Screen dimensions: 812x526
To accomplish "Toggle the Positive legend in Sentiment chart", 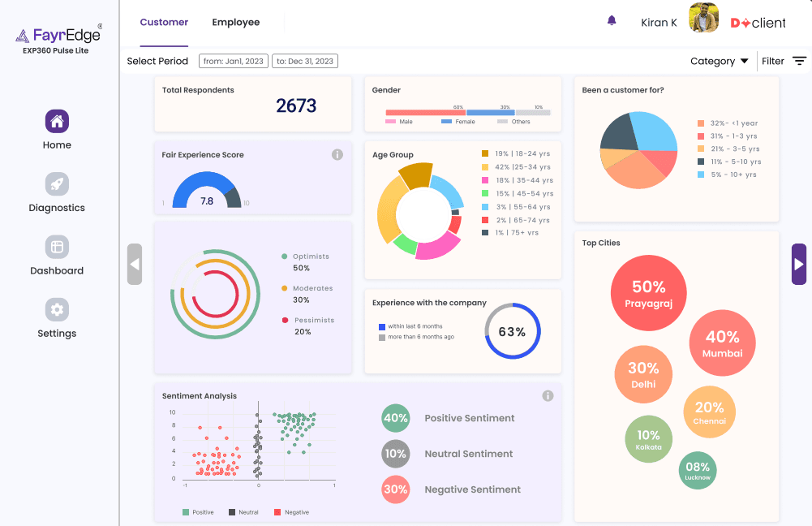I will click(198, 512).
